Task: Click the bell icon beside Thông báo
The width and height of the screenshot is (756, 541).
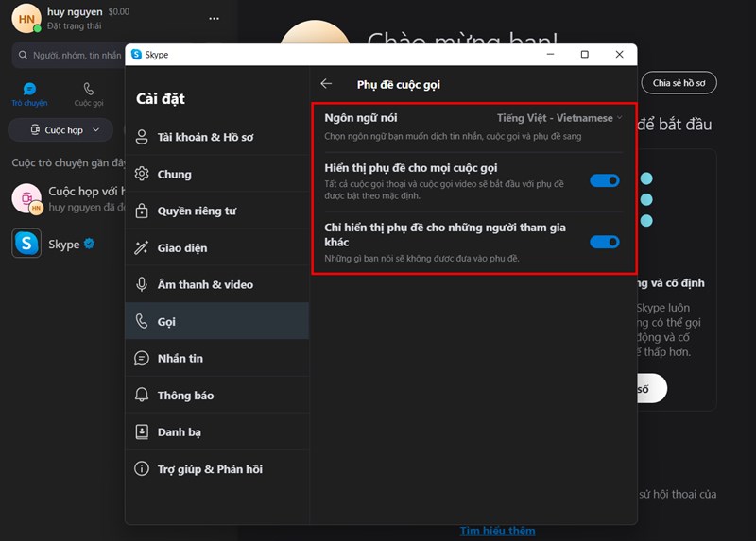Action: [142, 395]
